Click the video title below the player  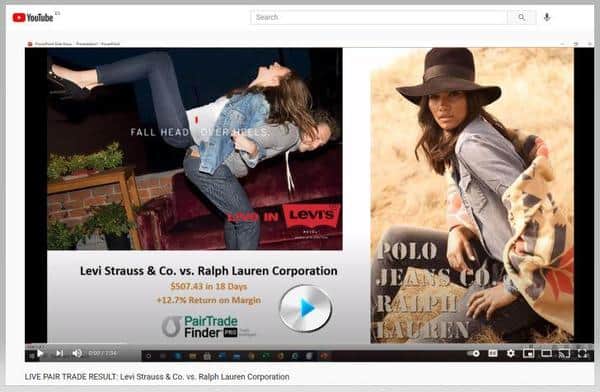(x=157, y=377)
